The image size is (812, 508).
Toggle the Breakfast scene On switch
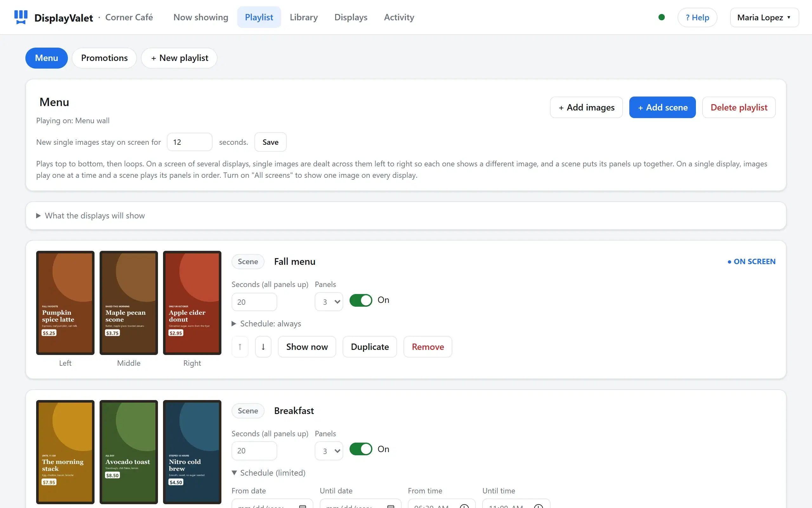(x=361, y=449)
